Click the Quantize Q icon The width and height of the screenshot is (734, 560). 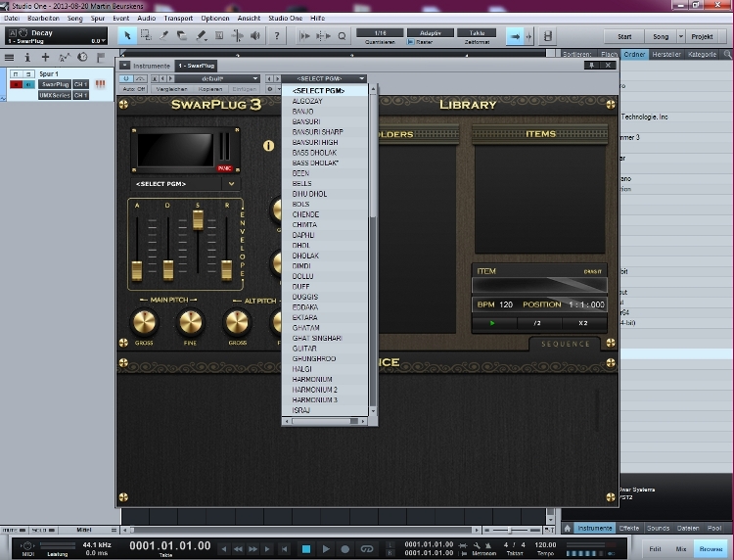pos(342,36)
